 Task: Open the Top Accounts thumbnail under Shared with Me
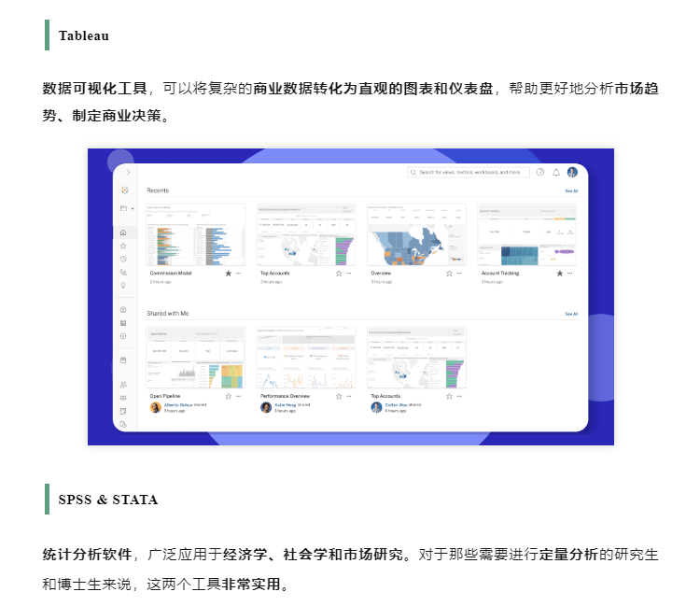416,358
